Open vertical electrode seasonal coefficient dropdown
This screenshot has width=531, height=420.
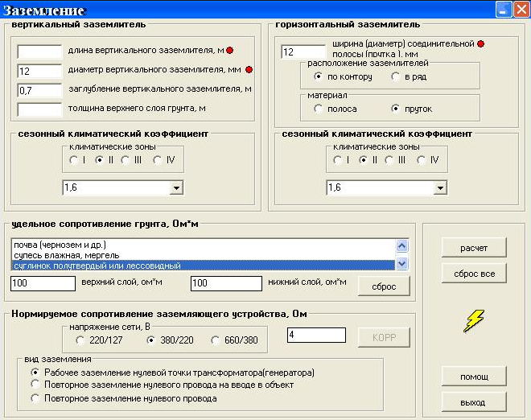point(176,188)
